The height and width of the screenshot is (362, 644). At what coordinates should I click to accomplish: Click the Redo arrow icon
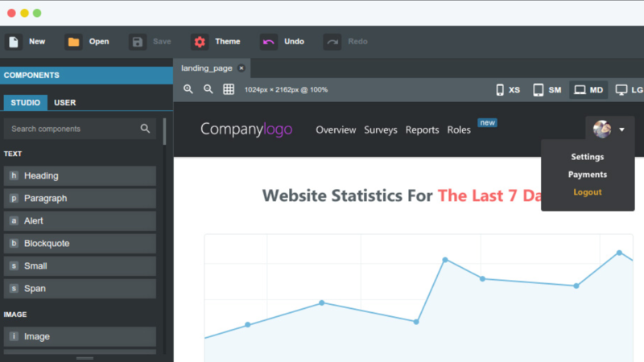(332, 42)
